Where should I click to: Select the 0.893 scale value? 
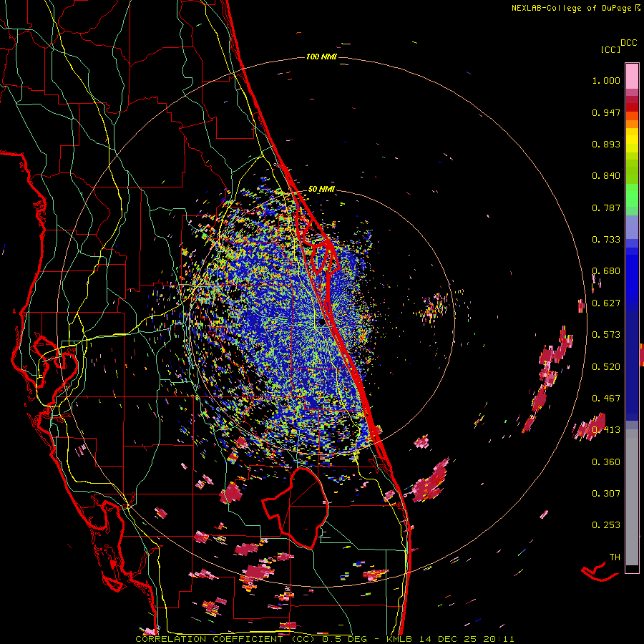tap(606, 144)
